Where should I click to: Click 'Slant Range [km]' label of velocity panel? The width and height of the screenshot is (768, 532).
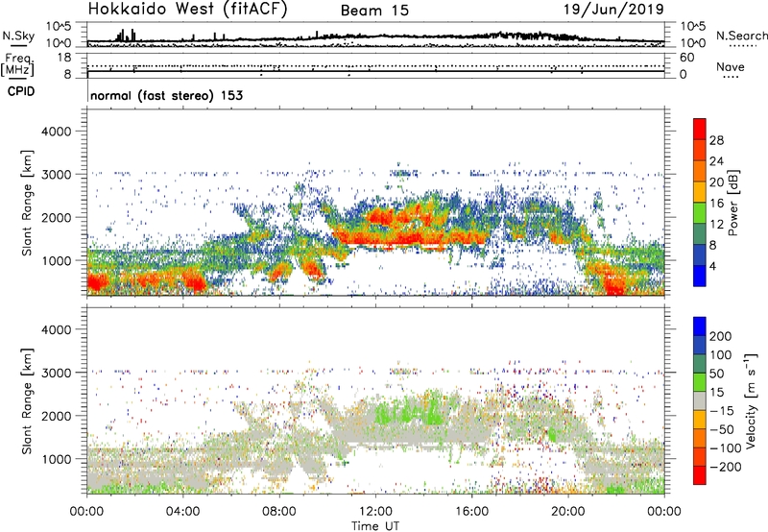pyautogui.click(x=27, y=401)
